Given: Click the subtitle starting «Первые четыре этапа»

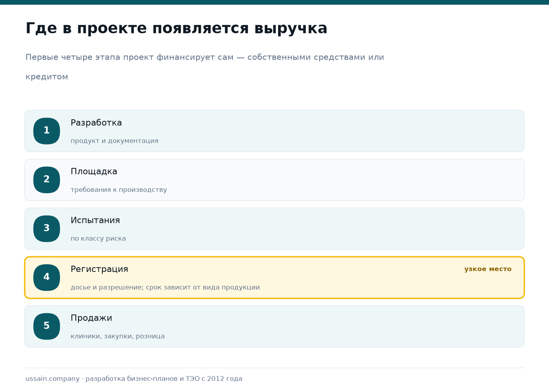Looking at the screenshot, I should tap(205, 67).
